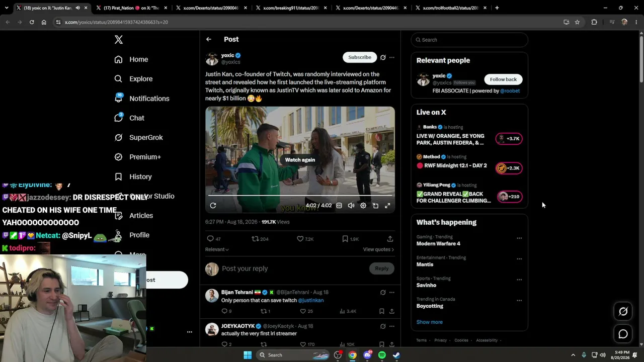644x362 pixels.
Task: Join the Banks live with +3.7K listeners
Action: click(509, 139)
